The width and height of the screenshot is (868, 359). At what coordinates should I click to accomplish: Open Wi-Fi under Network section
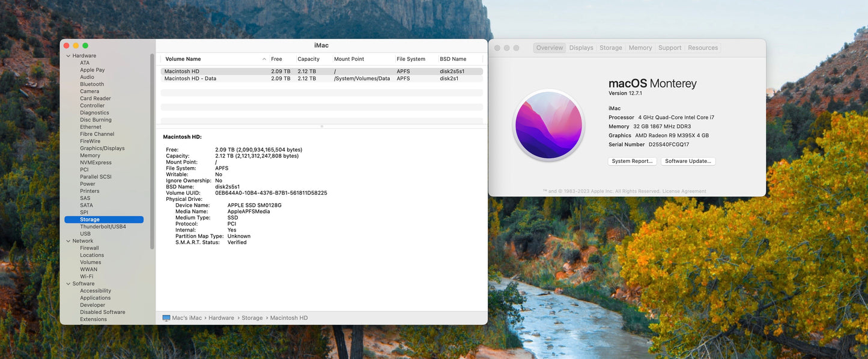click(86, 277)
